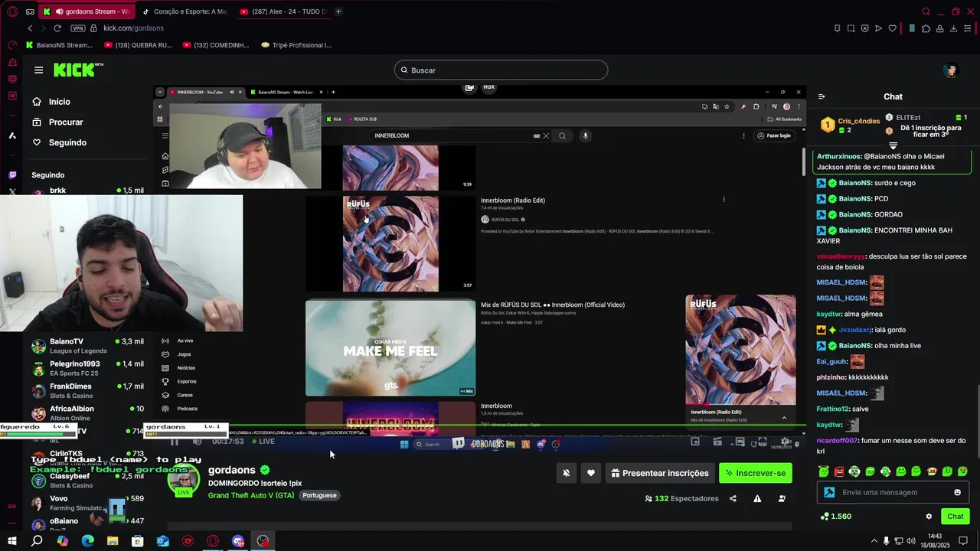This screenshot has height=551, width=980.
Task: Click the Grand Theft Auto V category link
Action: pos(251,495)
